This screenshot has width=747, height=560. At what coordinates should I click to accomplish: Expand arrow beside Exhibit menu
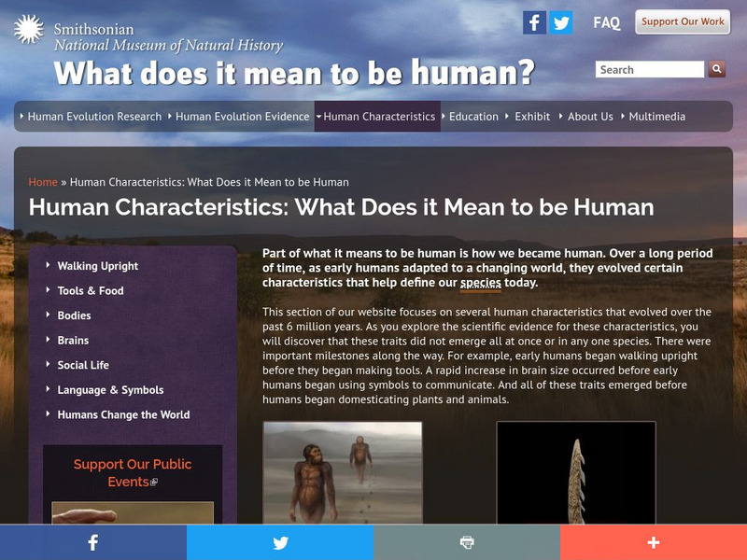click(x=507, y=116)
